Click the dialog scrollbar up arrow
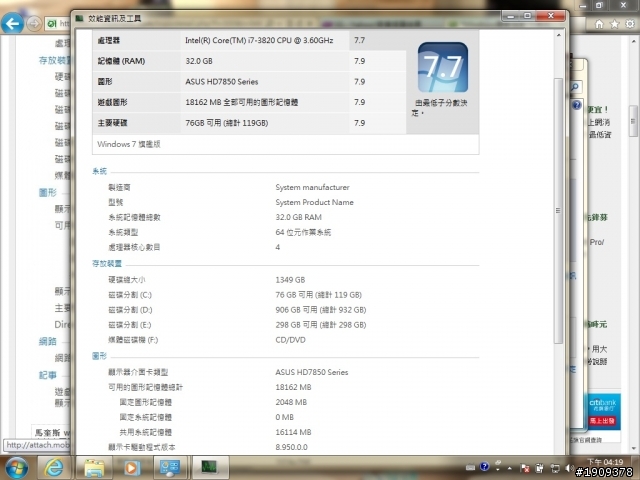This screenshot has width=640, height=480. tap(558, 36)
